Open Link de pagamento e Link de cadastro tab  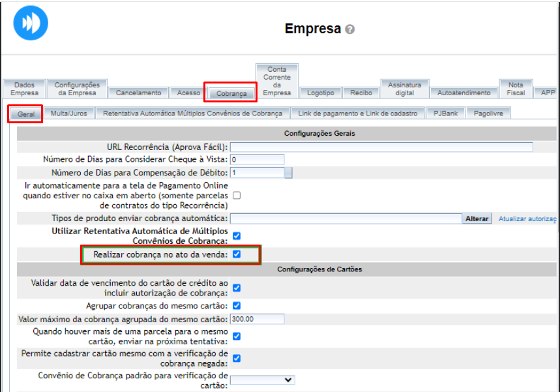357,113
